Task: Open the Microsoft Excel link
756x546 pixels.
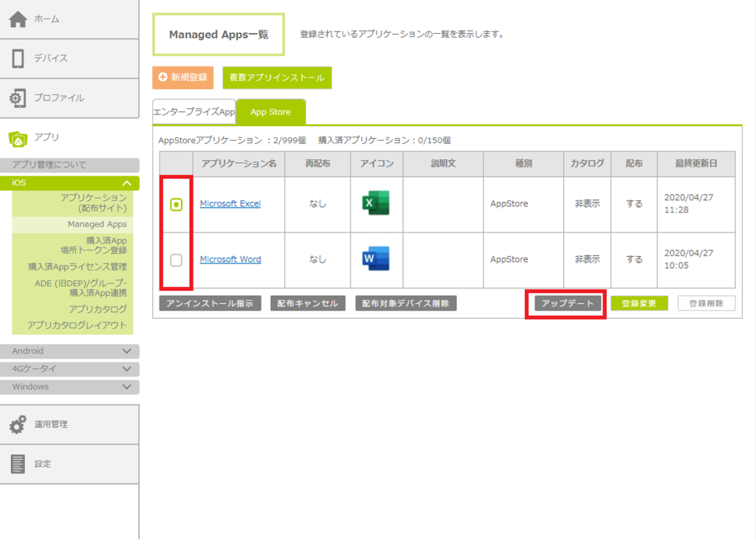Action: click(x=230, y=204)
